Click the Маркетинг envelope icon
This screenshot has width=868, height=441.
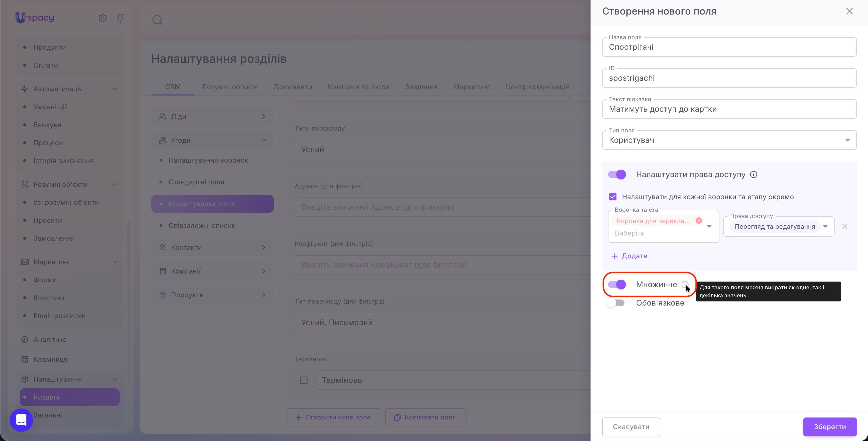[25, 262]
